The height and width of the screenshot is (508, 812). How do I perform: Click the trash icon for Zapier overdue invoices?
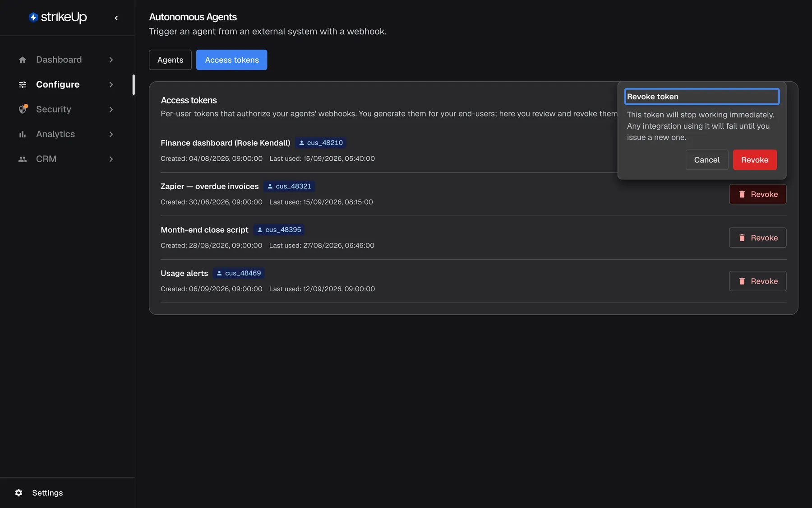(742, 194)
